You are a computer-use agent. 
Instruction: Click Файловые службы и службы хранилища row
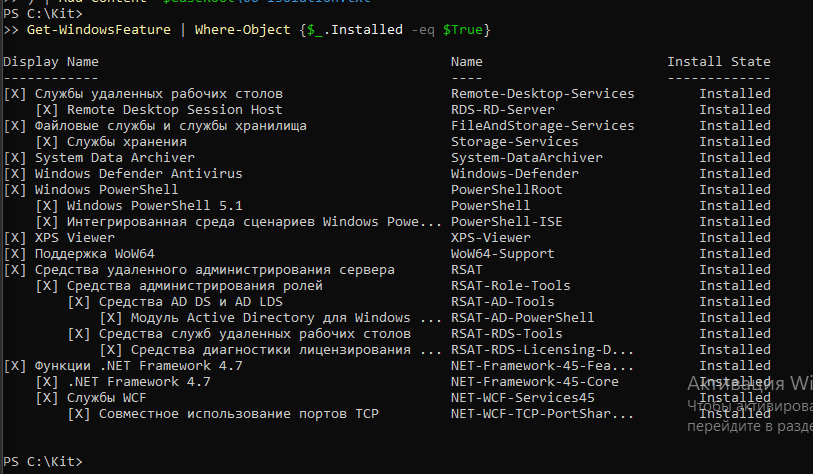point(387,126)
